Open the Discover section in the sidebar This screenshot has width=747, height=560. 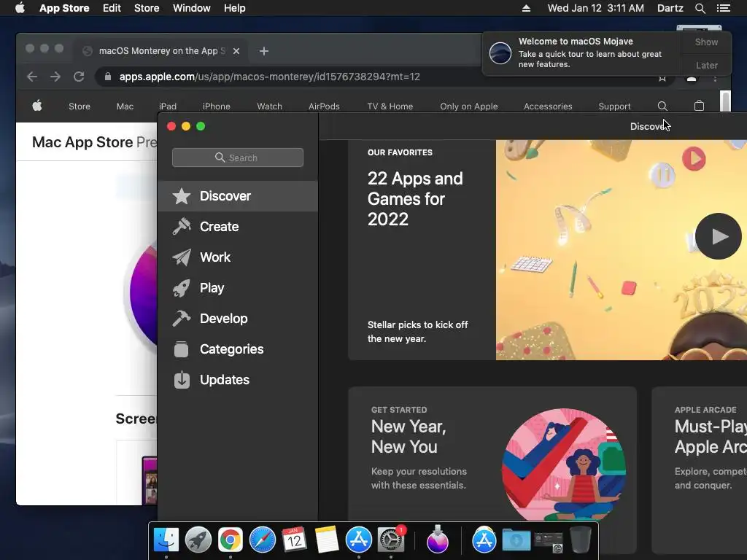coord(238,196)
